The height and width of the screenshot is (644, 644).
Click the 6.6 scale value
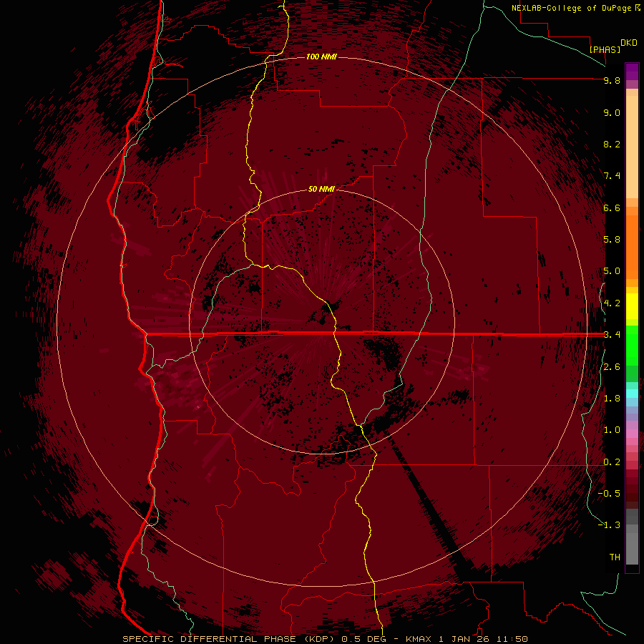click(612, 208)
